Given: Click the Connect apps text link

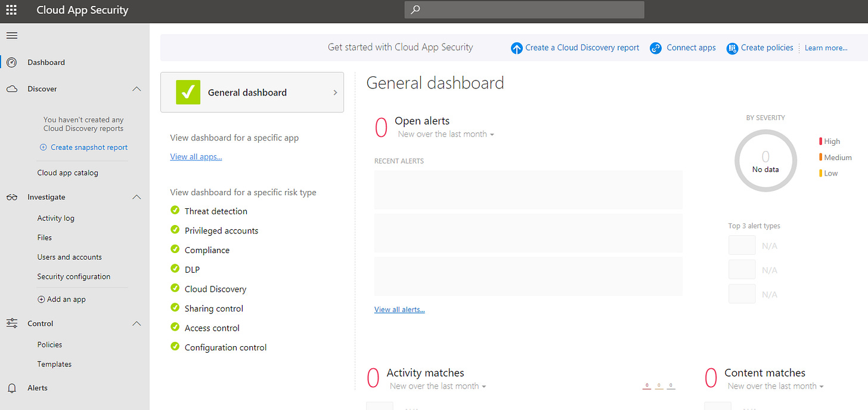Looking at the screenshot, I should 691,48.
